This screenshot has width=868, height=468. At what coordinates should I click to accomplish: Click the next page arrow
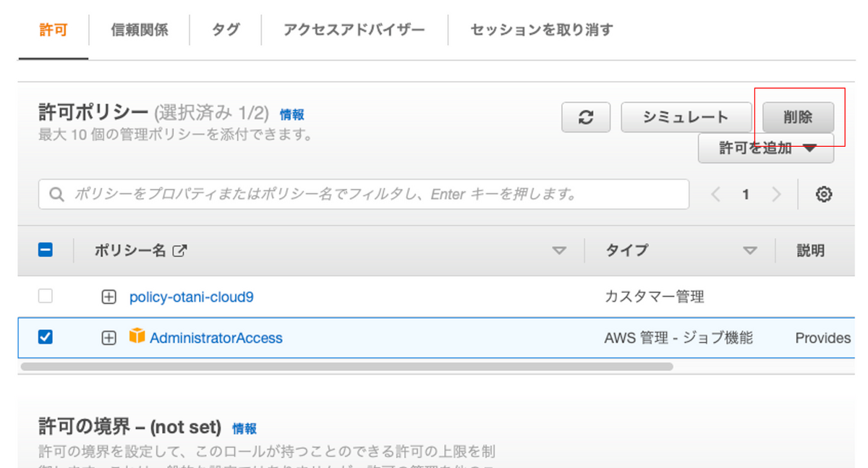(776, 194)
